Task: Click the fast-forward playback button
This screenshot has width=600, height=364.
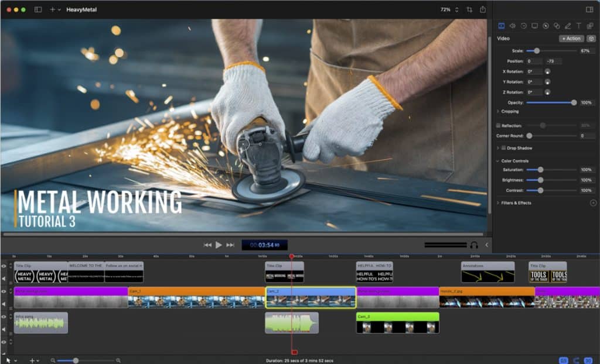Action: pos(230,245)
